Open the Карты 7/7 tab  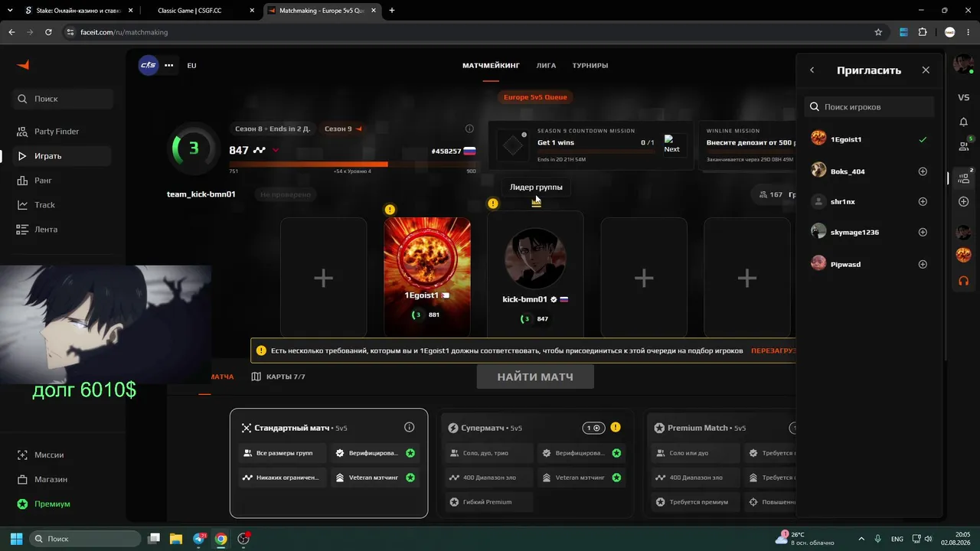coord(279,377)
